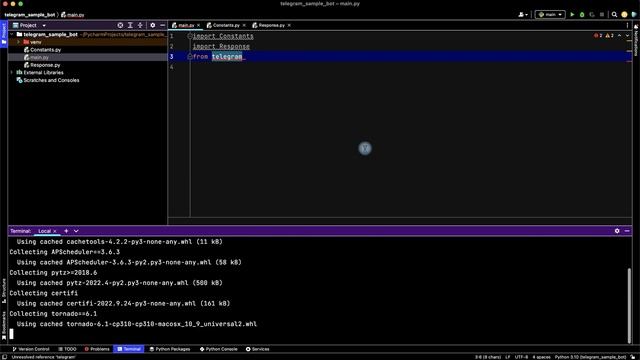Run with coverage from the toolbar icon
Image resolution: width=640 pixels, height=360 pixels.
[592, 14]
